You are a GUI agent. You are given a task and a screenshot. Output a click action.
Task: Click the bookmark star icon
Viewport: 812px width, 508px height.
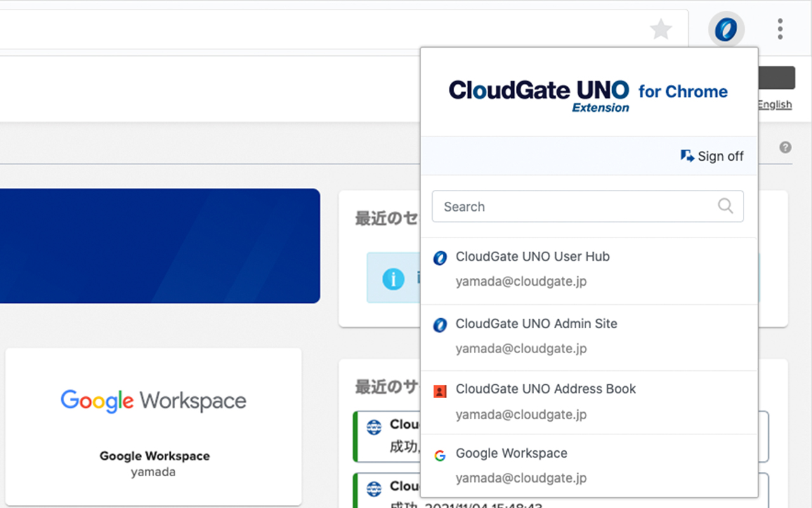pyautogui.click(x=660, y=29)
